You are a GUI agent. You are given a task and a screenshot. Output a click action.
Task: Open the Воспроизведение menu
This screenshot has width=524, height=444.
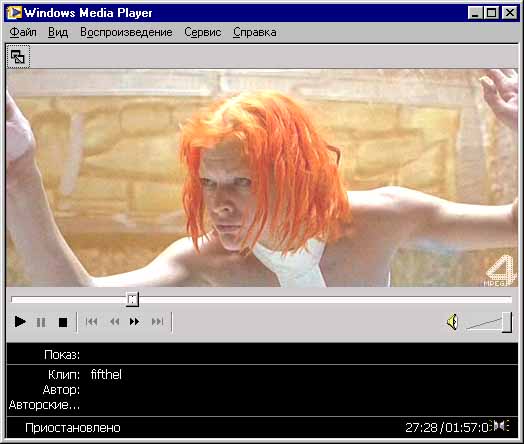[126, 32]
